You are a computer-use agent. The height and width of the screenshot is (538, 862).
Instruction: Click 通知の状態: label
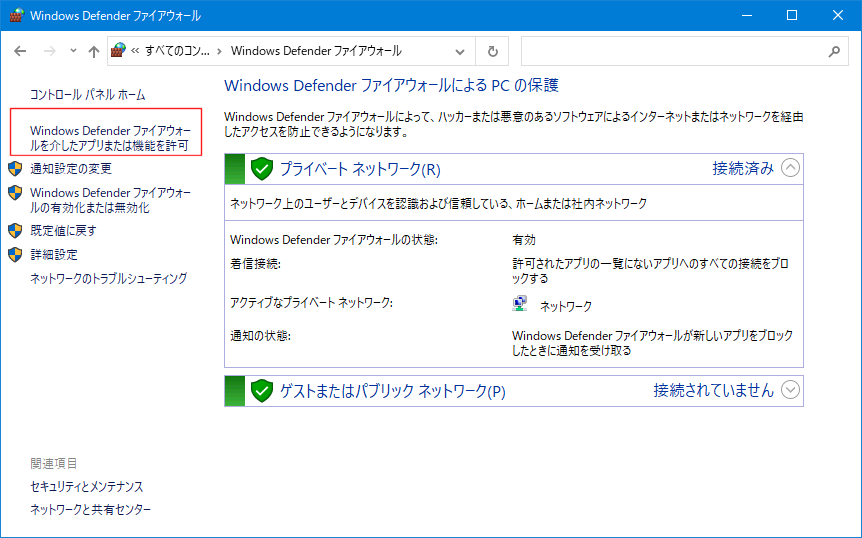tap(260, 336)
